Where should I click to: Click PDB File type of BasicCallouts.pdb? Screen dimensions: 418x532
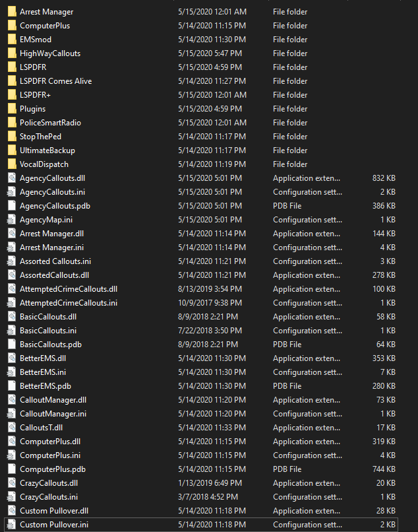(x=287, y=345)
